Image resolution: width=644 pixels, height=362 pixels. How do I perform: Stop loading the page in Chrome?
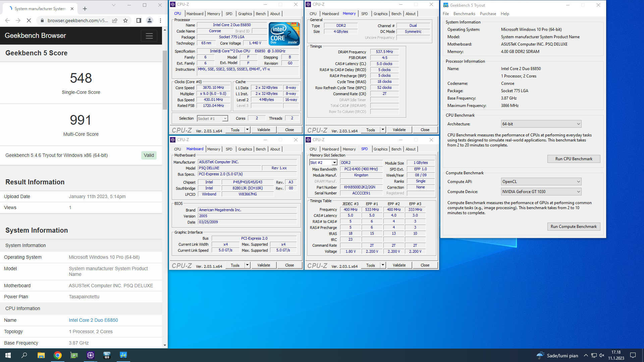pyautogui.click(x=29, y=20)
